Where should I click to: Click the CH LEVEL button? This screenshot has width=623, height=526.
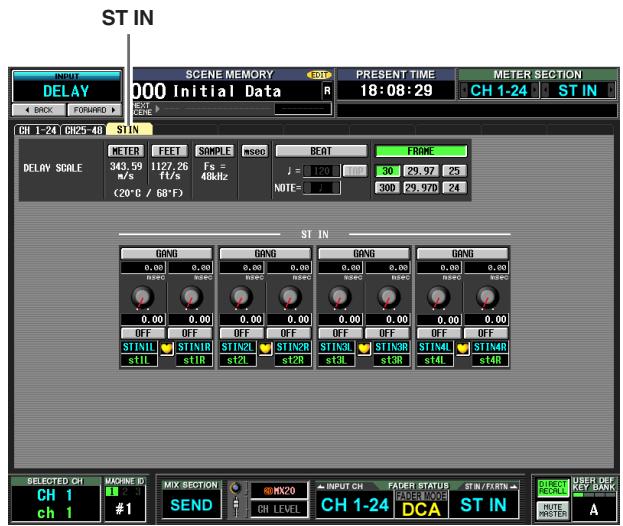279,509
